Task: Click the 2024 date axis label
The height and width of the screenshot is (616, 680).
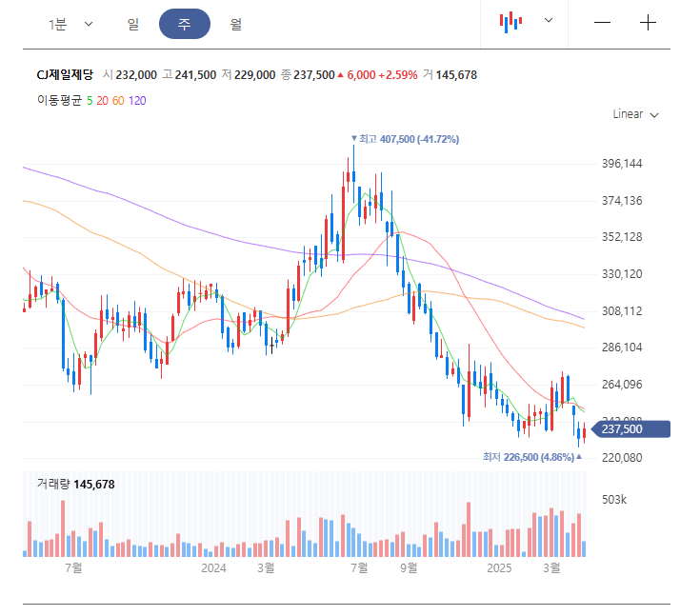Action: point(213,568)
